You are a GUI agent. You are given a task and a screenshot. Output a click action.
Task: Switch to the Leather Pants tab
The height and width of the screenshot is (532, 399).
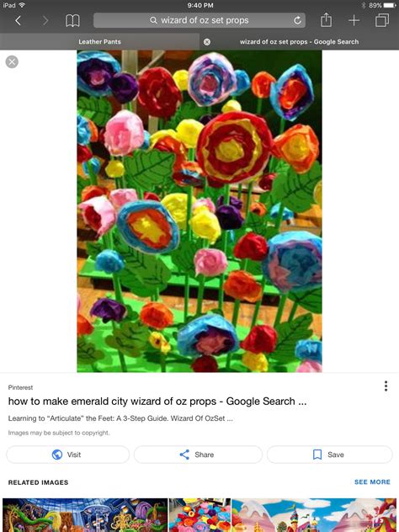[99, 42]
